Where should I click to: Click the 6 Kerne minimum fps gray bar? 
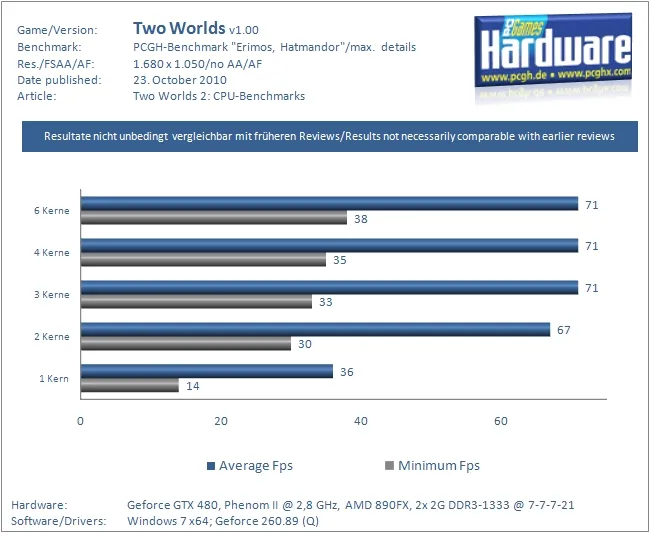click(x=213, y=218)
